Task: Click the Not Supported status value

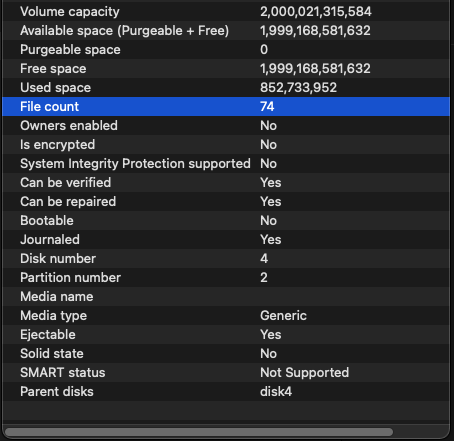Action: tap(304, 373)
